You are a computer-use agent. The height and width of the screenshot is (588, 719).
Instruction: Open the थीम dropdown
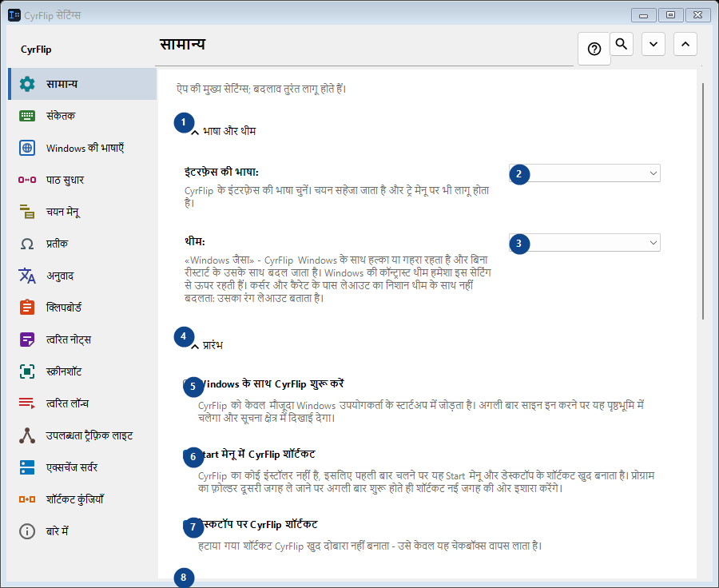[x=585, y=243]
